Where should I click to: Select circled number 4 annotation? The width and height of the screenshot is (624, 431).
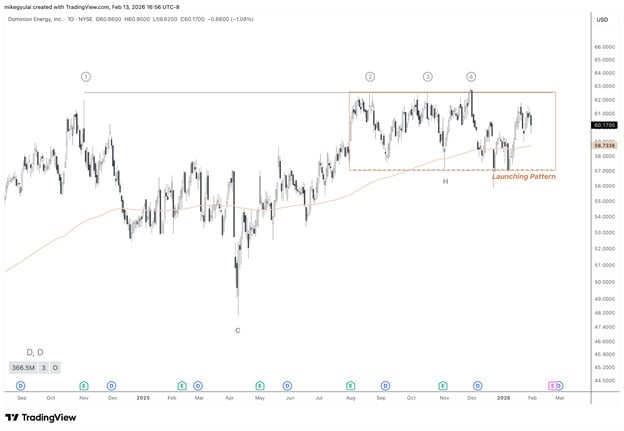[x=471, y=77]
